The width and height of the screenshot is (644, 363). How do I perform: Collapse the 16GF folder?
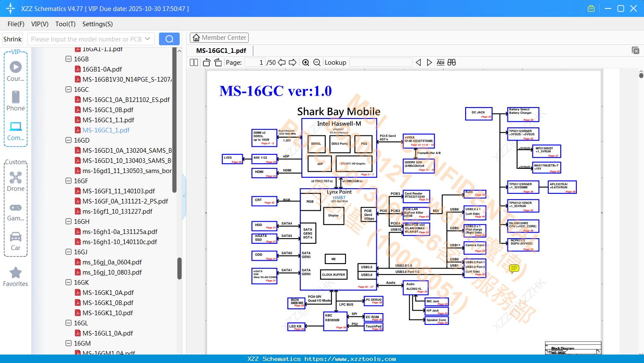point(69,181)
